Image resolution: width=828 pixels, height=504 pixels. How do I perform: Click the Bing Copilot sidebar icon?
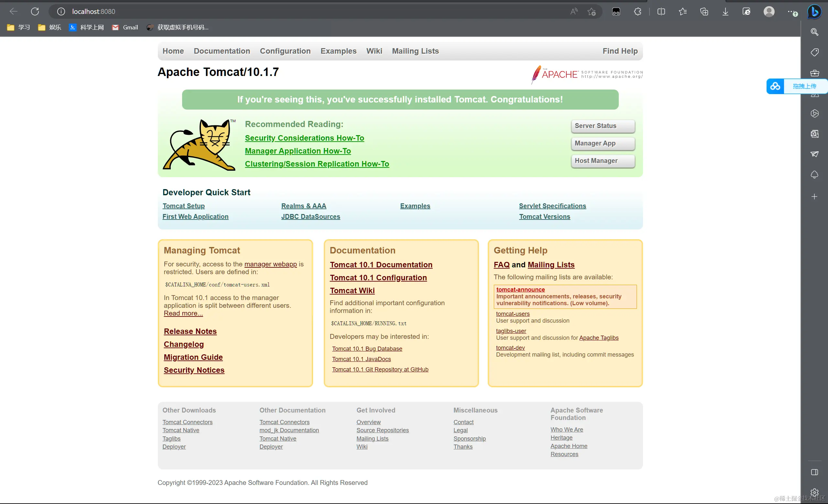coord(814,12)
